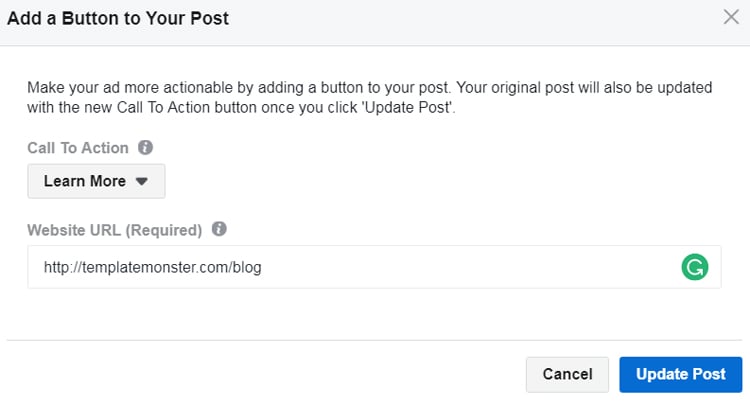Confirm with the Update Post button
This screenshot has width=750, height=405.
click(680, 374)
